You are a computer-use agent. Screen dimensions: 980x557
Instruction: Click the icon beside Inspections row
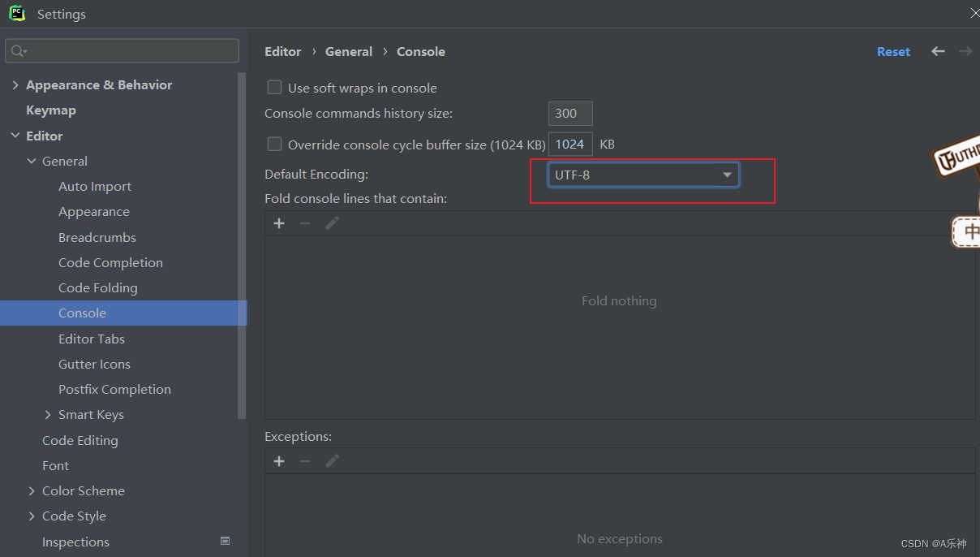pos(226,541)
